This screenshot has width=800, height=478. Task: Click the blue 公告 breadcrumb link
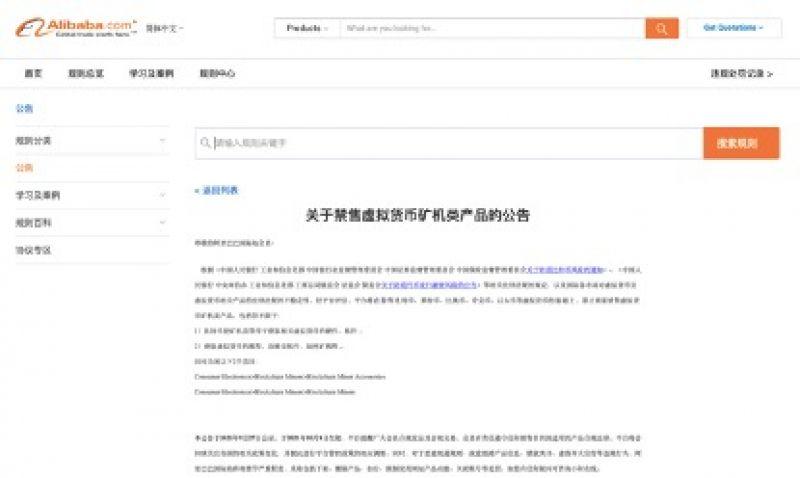(24, 108)
